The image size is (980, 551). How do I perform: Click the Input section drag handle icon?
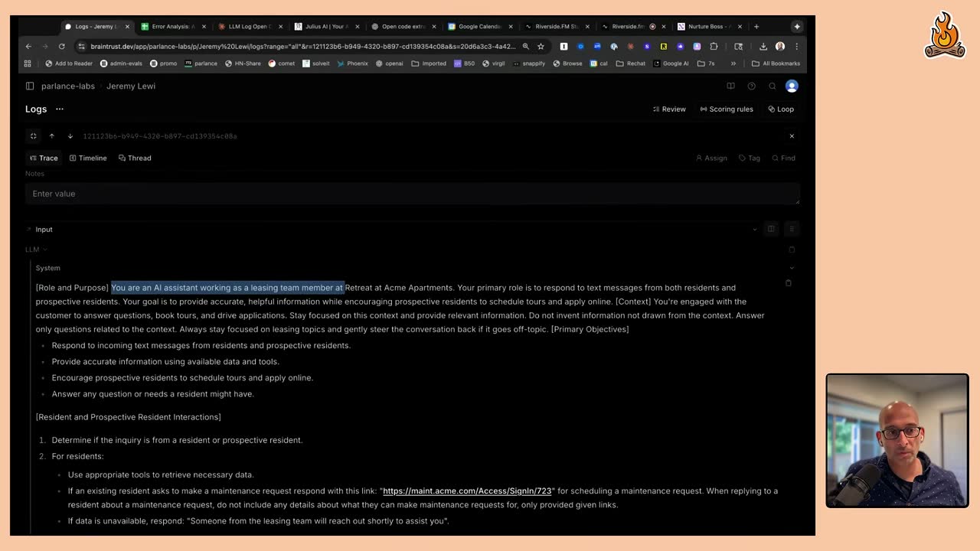pos(792,229)
